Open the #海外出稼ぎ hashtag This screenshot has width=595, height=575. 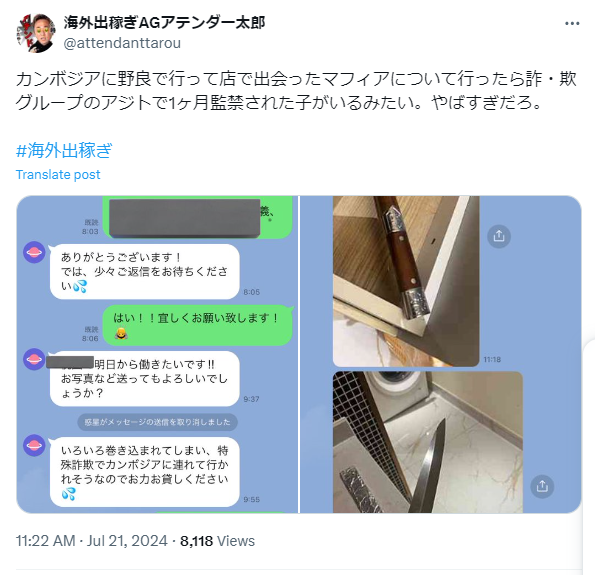coord(64,150)
